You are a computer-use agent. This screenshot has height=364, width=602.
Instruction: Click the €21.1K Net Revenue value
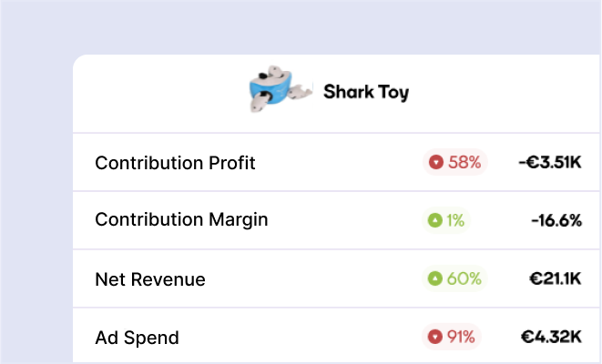[x=555, y=278]
